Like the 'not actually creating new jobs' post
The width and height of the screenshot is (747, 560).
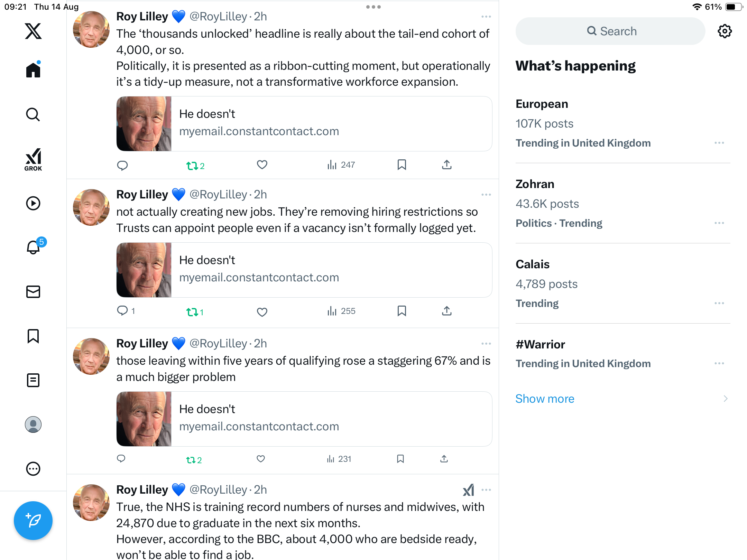[x=262, y=311]
